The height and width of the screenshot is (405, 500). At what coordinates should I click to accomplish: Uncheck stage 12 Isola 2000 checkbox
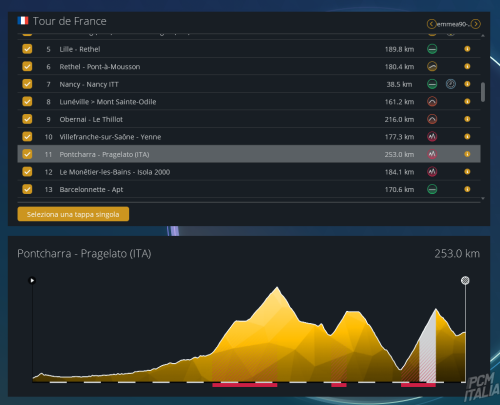coord(27,172)
